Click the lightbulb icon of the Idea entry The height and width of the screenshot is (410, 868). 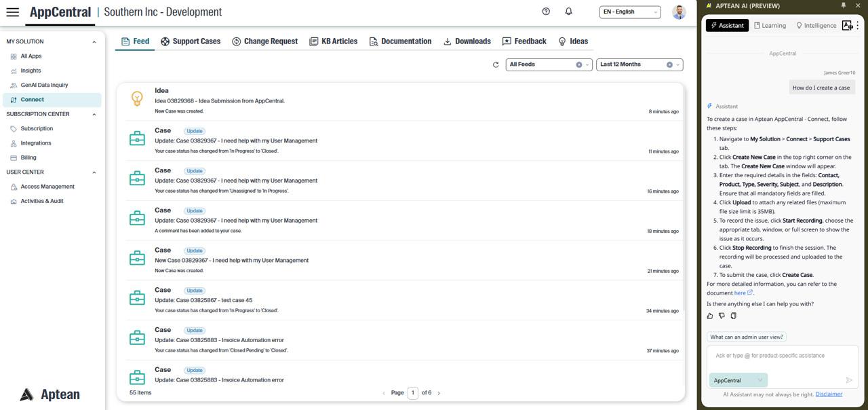(137, 99)
